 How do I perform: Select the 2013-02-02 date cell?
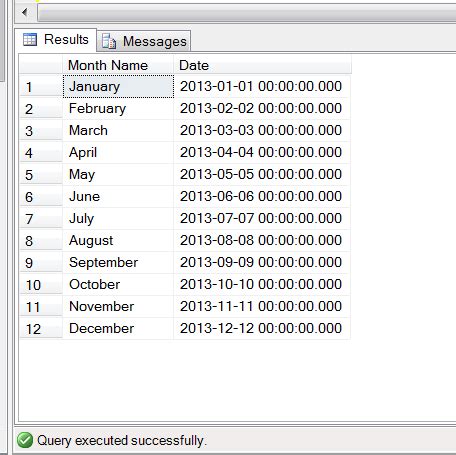coord(262,109)
